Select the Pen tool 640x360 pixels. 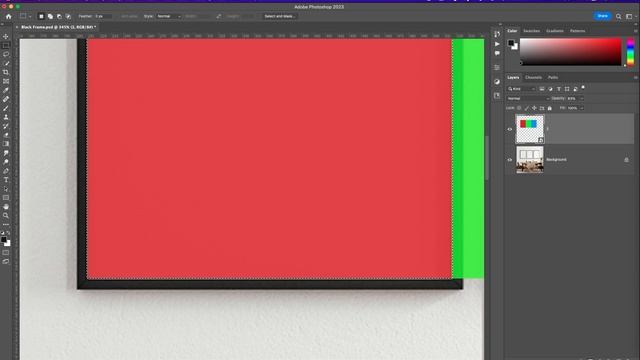[6, 171]
